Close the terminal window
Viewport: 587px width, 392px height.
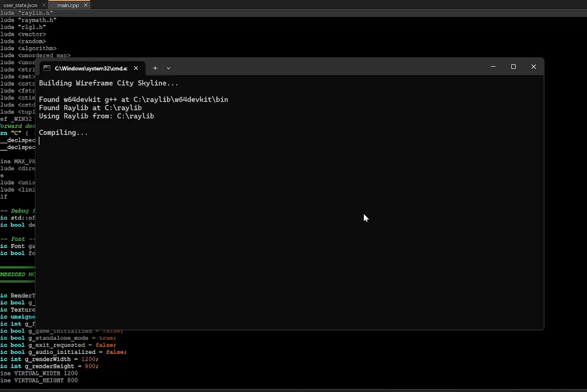point(533,67)
